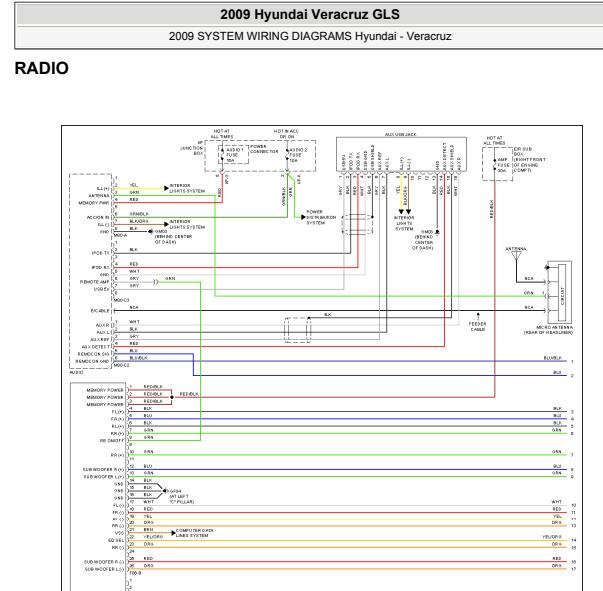Select the COMPUTER DATA LINES SYSTEM reference
This screenshot has height=591, width=603.
pos(195,533)
